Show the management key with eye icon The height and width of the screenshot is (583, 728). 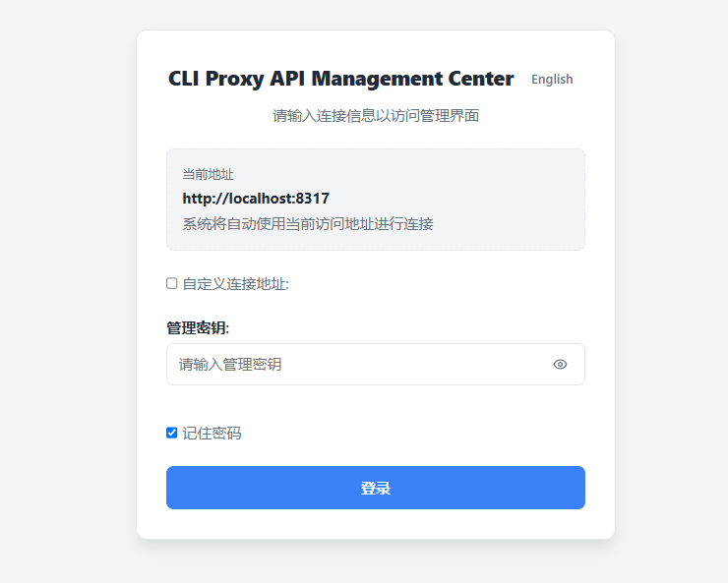[x=560, y=364]
